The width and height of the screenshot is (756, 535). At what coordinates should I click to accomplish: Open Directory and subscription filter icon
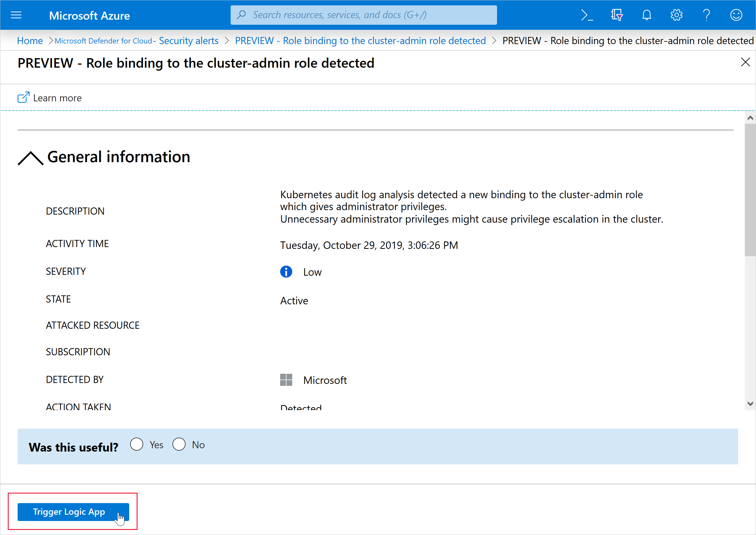616,15
